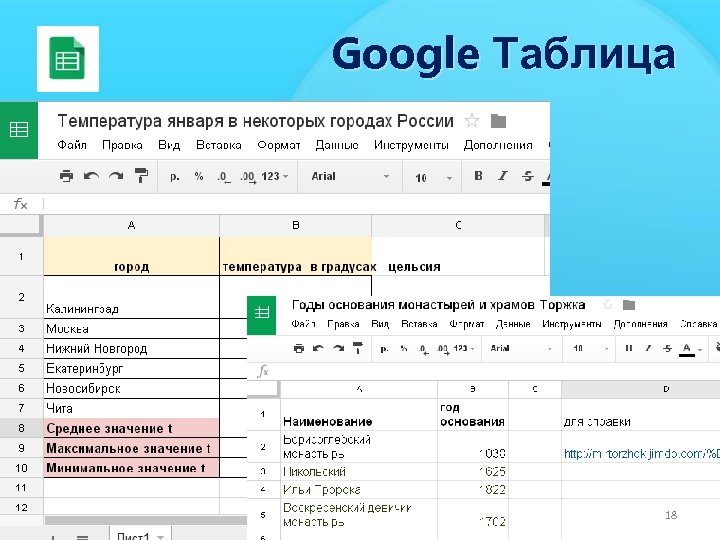Open Arial font dropdown in temperature spreadsheet

pos(350,176)
